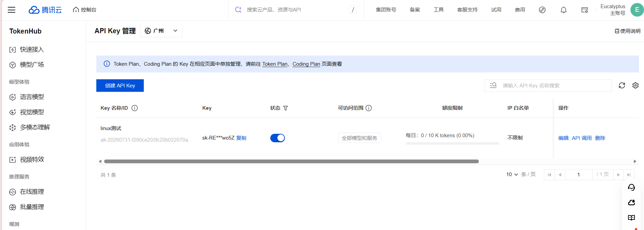Open the 广州 region dropdown
This screenshot has width=644, height=230.
point(161,31)
